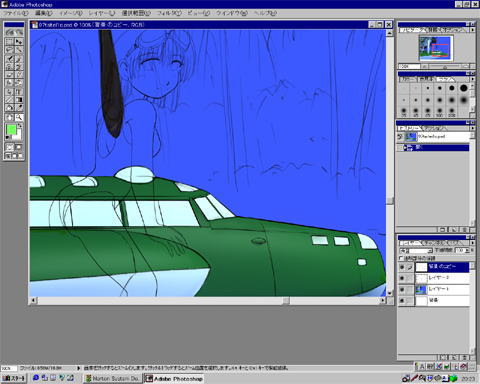The image size is (480, 384).
Task: Click the Adobe Photoshop taskbar button
Action: tap(174, 378)
